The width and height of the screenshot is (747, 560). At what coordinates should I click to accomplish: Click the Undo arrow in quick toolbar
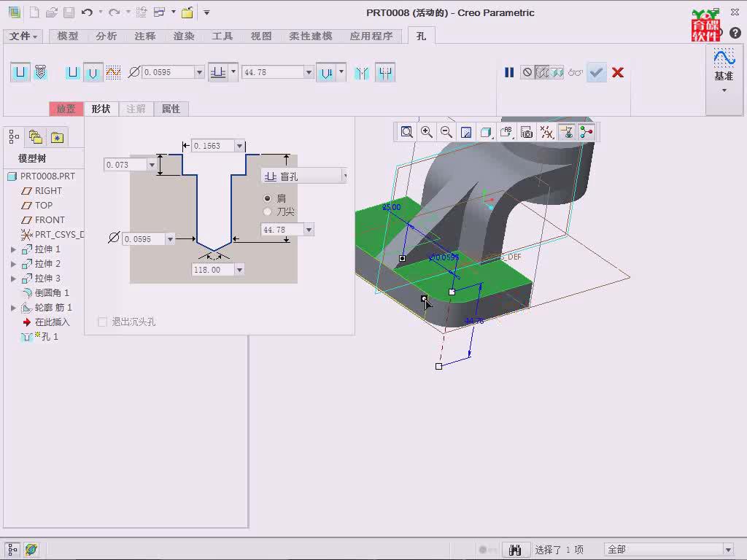pos(87,12)
